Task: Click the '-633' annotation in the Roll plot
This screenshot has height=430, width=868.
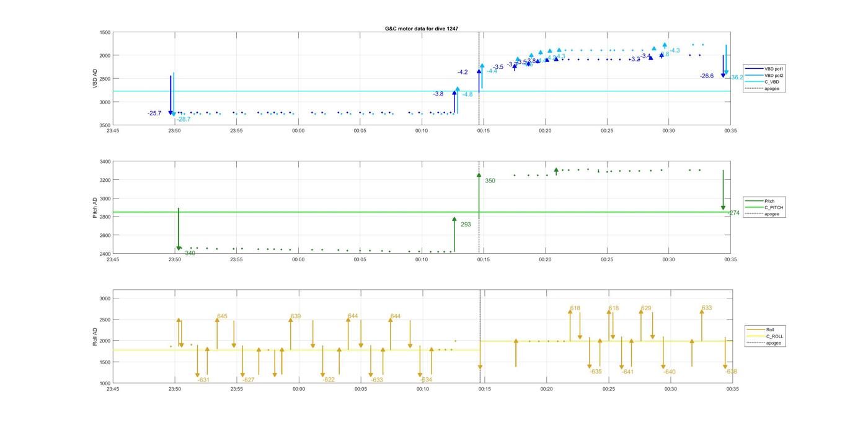Action: 377,380
